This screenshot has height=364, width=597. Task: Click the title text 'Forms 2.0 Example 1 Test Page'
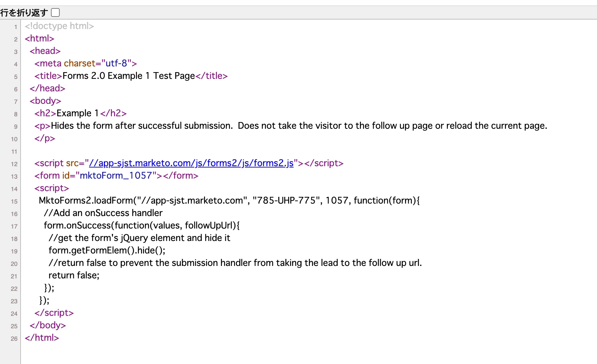129,76
